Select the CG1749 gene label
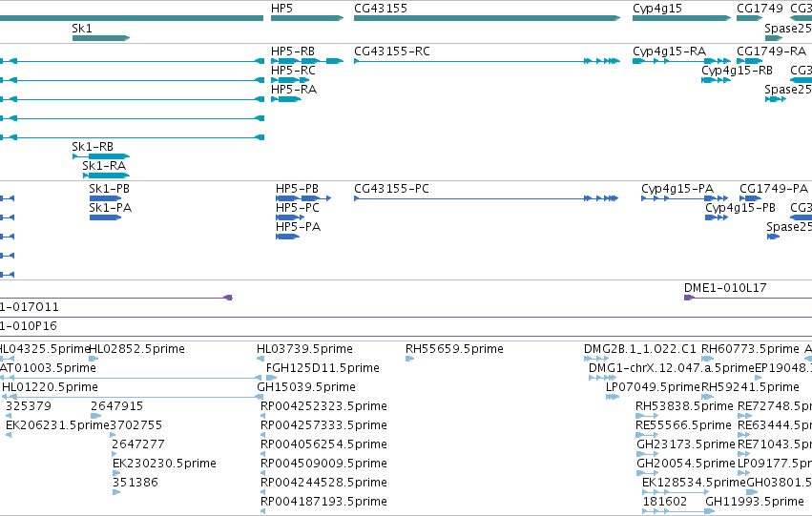 [760, 9]
